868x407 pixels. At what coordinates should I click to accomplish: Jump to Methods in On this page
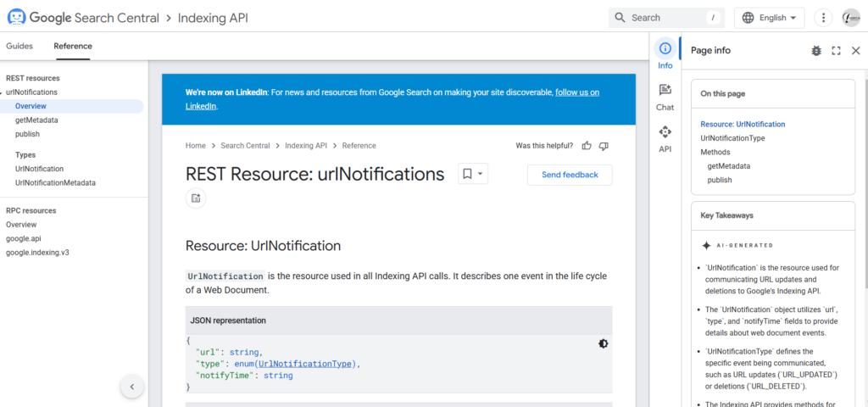coord(715,152)
